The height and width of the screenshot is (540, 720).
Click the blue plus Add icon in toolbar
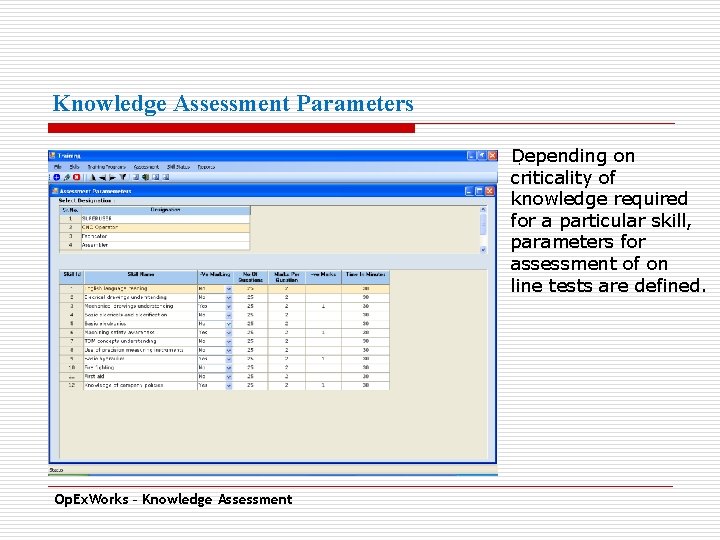(x=56, y=177)
